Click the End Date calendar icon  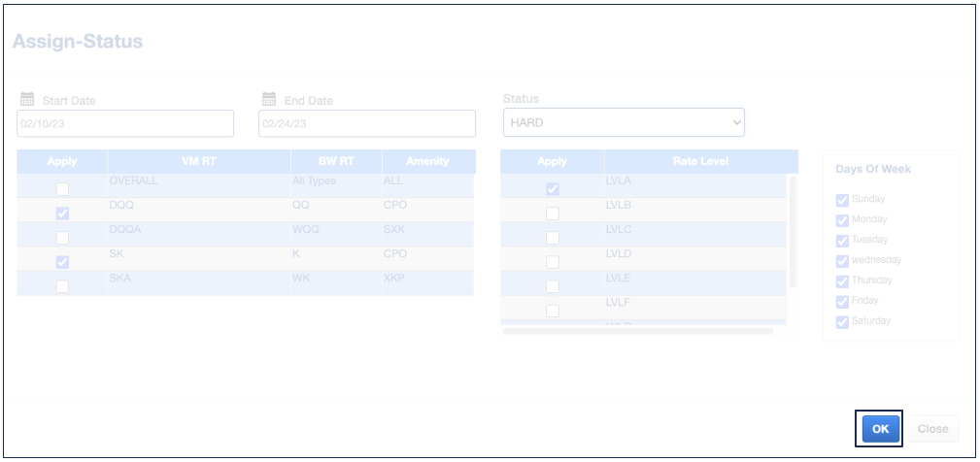click(269, 99)
